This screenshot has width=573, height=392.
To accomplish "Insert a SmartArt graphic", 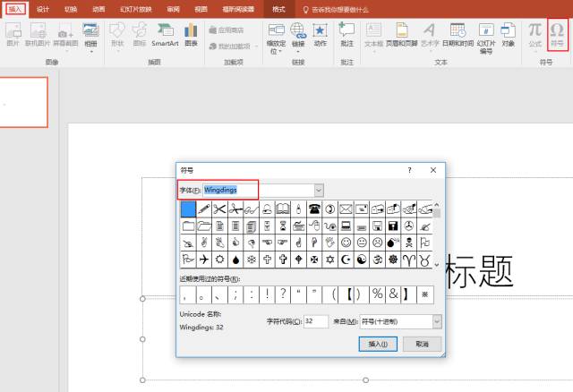I will [165, 35].
